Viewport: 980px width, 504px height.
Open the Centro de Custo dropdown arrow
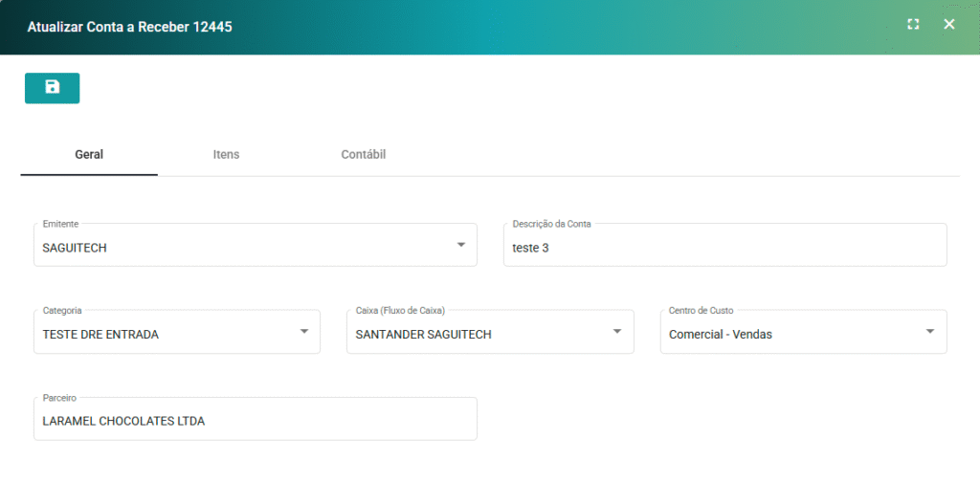[x=930, y=331]
